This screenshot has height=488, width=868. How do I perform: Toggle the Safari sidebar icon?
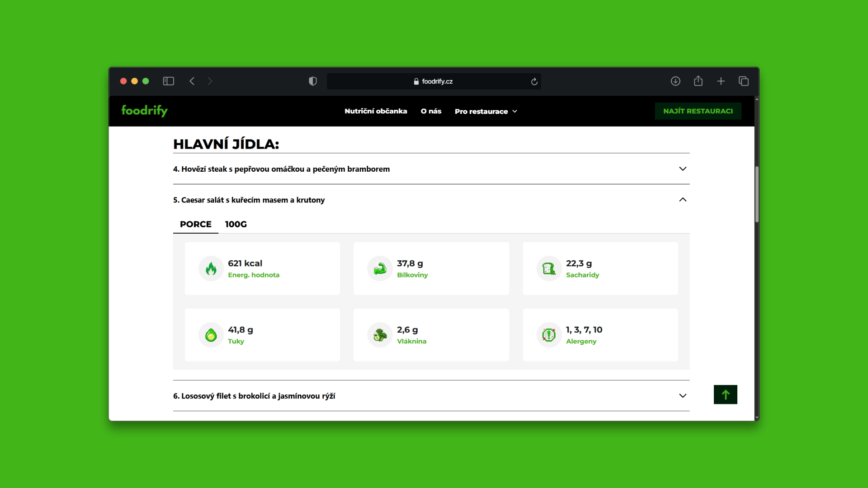click(x=169, y=81)
